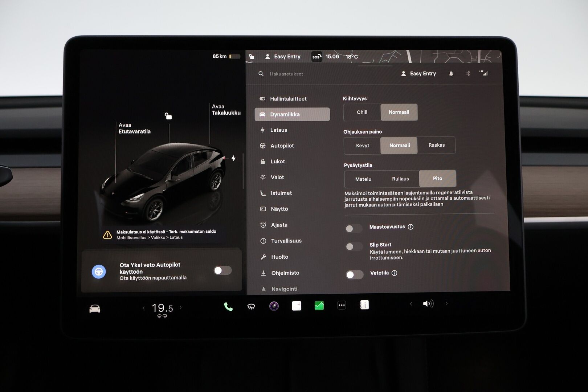Set acceleration to Chill
588x392 pixels.
tap(362, 113)
